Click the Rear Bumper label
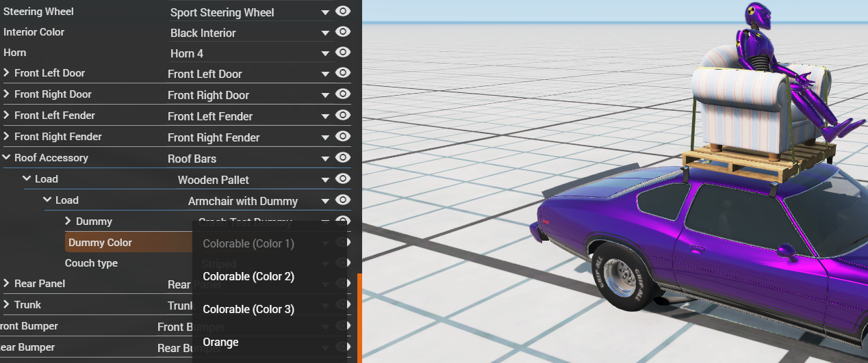The width and height of the screenshot is (868, 363). (27, 347)
